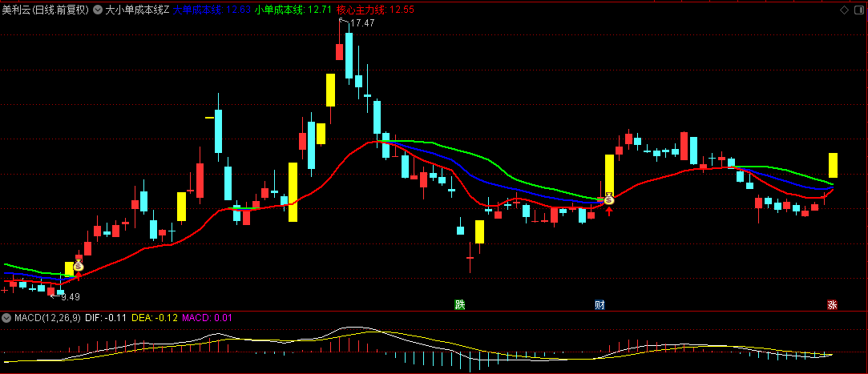Viewport: 868px width, 374px height.
Task: Select the 大单成本线: 12.63 legend
Action: (x=212, y=10)
